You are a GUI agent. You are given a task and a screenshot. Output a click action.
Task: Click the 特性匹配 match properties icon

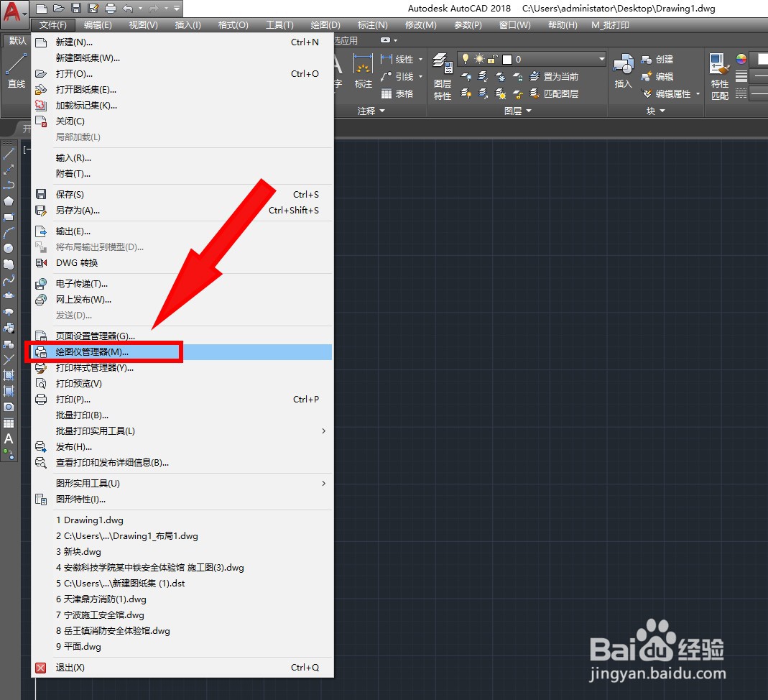(x=720, y=76)
